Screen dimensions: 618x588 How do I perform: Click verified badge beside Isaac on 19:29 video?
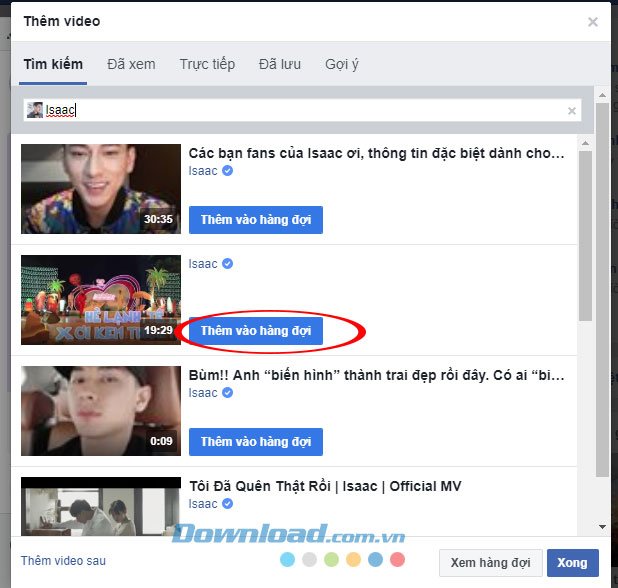227,264
